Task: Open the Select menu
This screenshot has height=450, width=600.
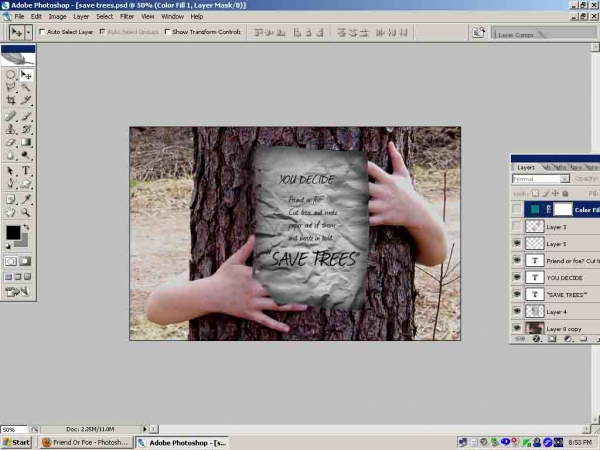Action: coord(104,16)
